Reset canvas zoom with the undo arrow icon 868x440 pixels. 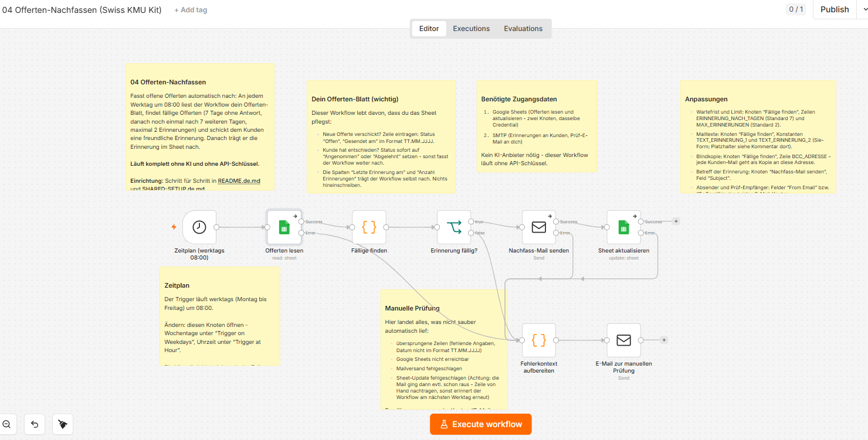[x=35, y=424]
